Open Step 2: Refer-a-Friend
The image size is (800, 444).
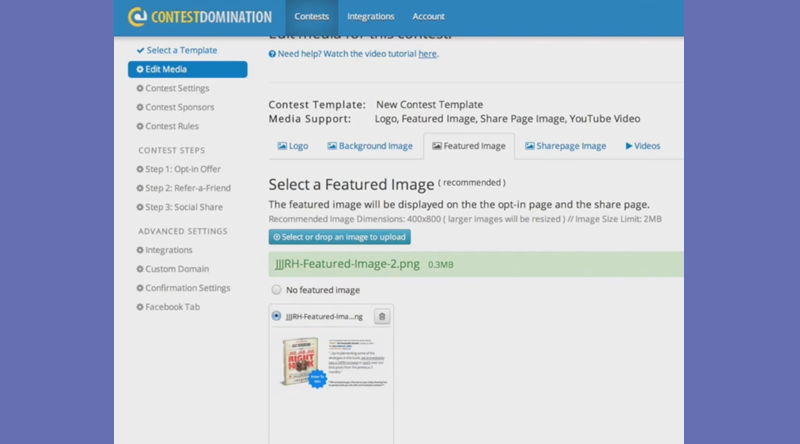(x=188, y=188)
